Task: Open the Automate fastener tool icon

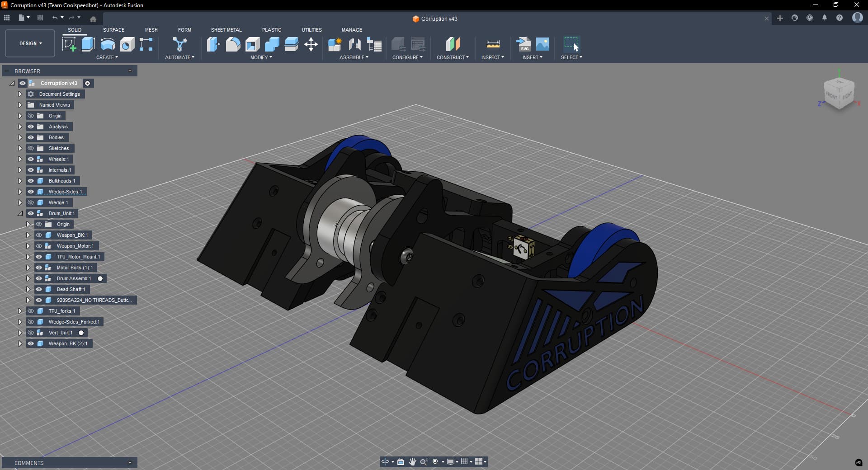Action: [179, 44]
